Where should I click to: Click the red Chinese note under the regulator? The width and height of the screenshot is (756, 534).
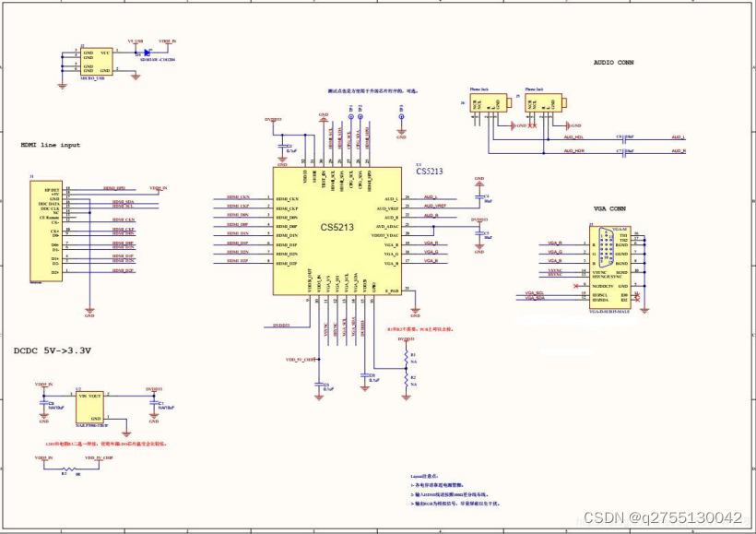106,444
